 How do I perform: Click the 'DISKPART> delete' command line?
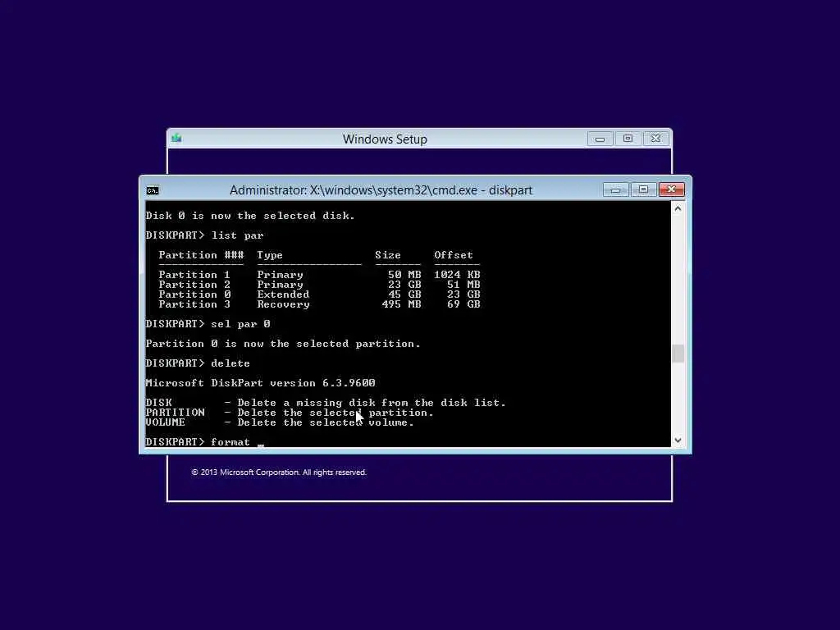click(198, 363)
